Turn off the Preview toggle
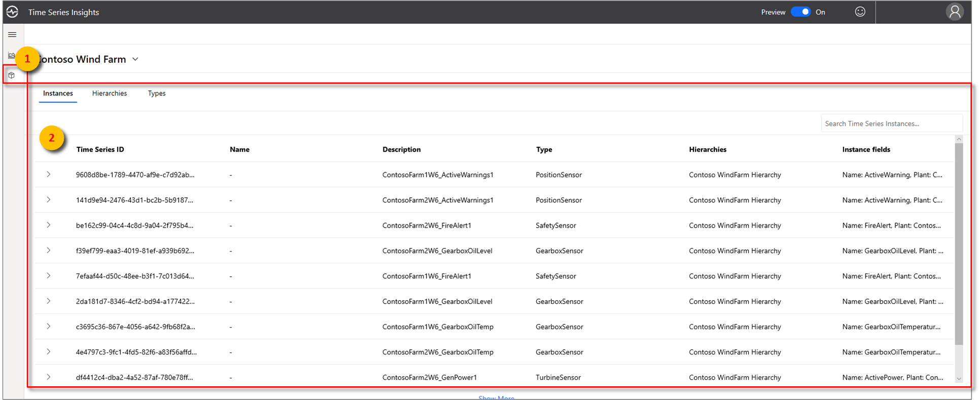Viewport: 980px width, 400px height. coord(801,12)
